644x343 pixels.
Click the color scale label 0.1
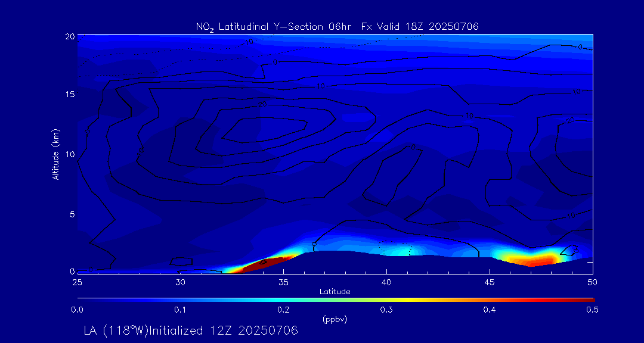point(180,310)
